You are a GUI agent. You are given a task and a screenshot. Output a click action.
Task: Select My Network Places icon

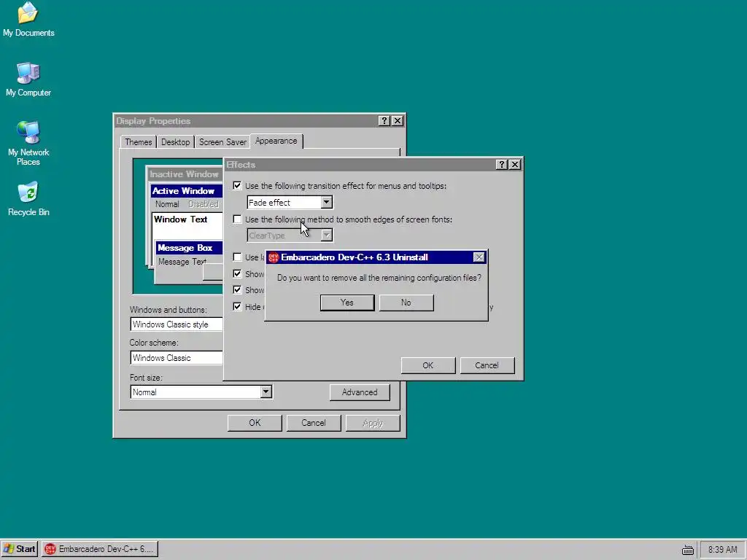click(28, 143)
